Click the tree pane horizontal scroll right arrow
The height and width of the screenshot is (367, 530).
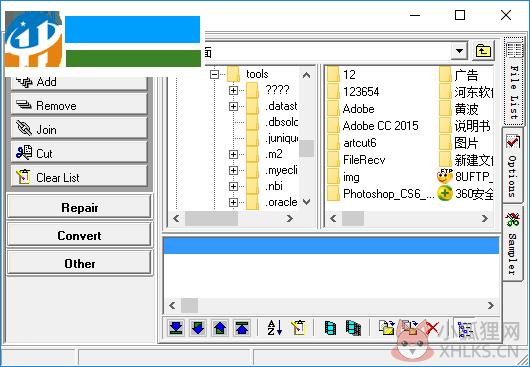(290, 218)
